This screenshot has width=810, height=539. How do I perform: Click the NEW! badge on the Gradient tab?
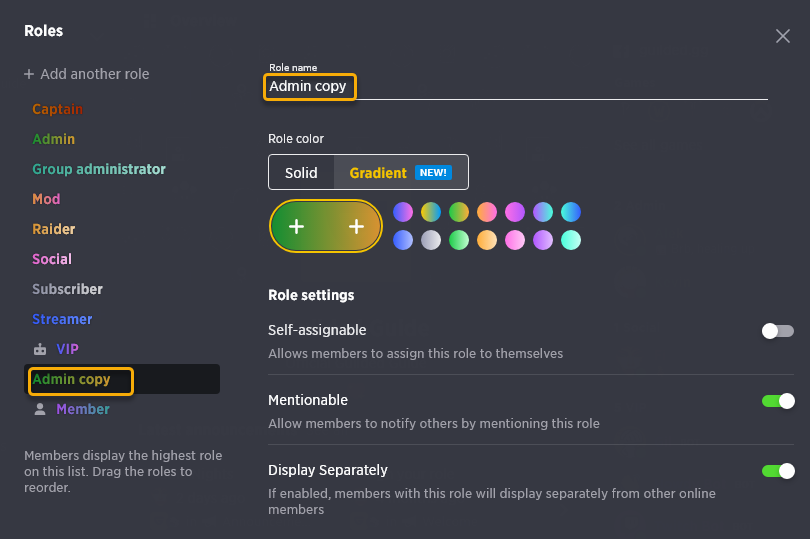click(x=433, y=173)
